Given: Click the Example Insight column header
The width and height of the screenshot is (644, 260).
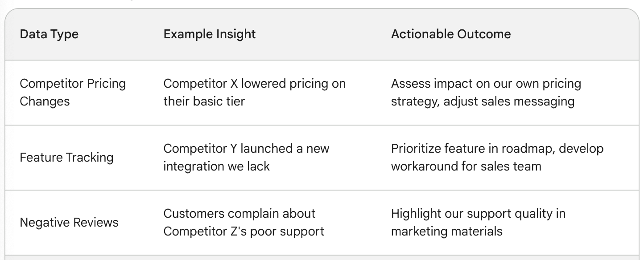Looking at the screenshot, I should 210,34.
